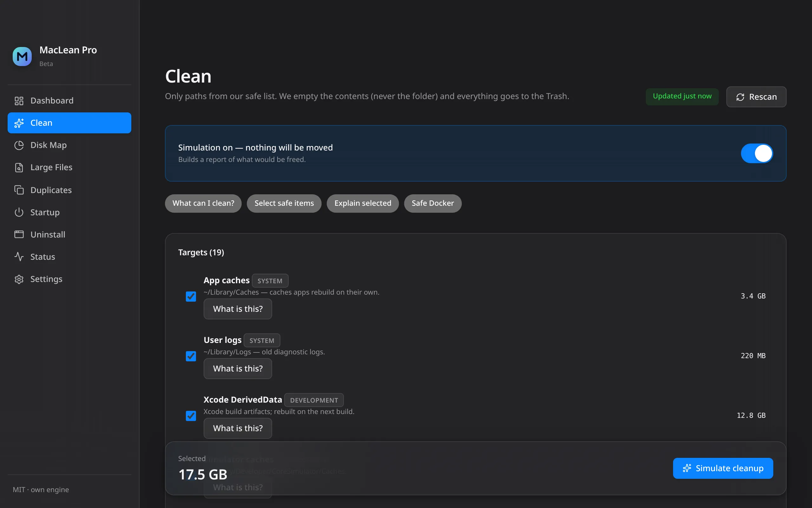Uncheck the Xcode DerivedData checkbox

coord(191,416)
